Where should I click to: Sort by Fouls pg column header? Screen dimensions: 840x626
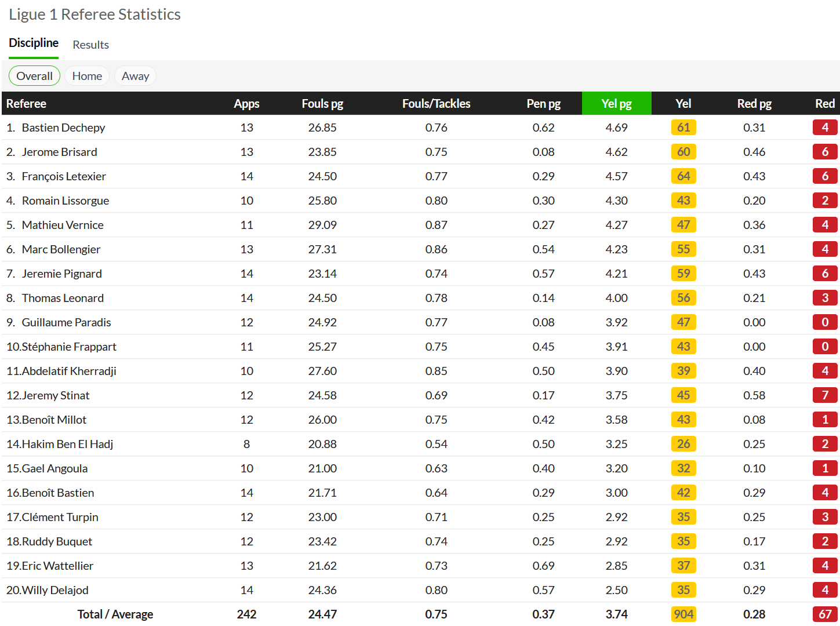click(x=322, y=104)
